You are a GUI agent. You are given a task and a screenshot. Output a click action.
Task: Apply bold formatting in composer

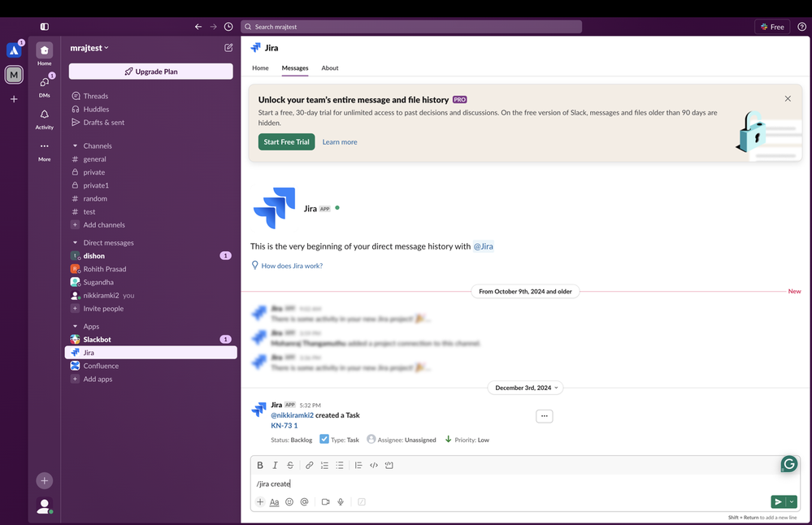point(260,465)
